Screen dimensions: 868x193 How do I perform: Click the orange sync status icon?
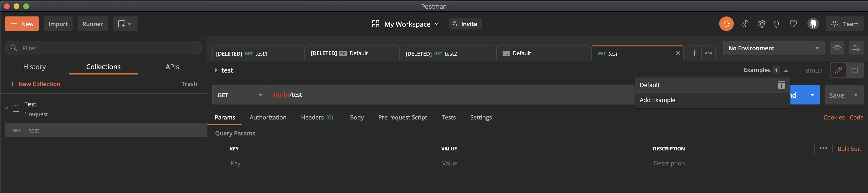pyautogui.click(x=726, y=24)
